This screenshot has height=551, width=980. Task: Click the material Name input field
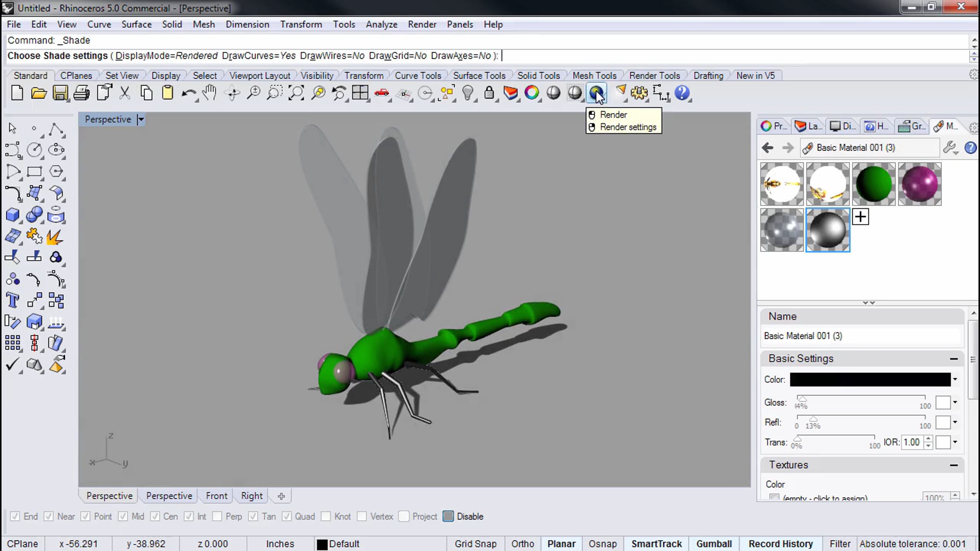pos(862,336)
